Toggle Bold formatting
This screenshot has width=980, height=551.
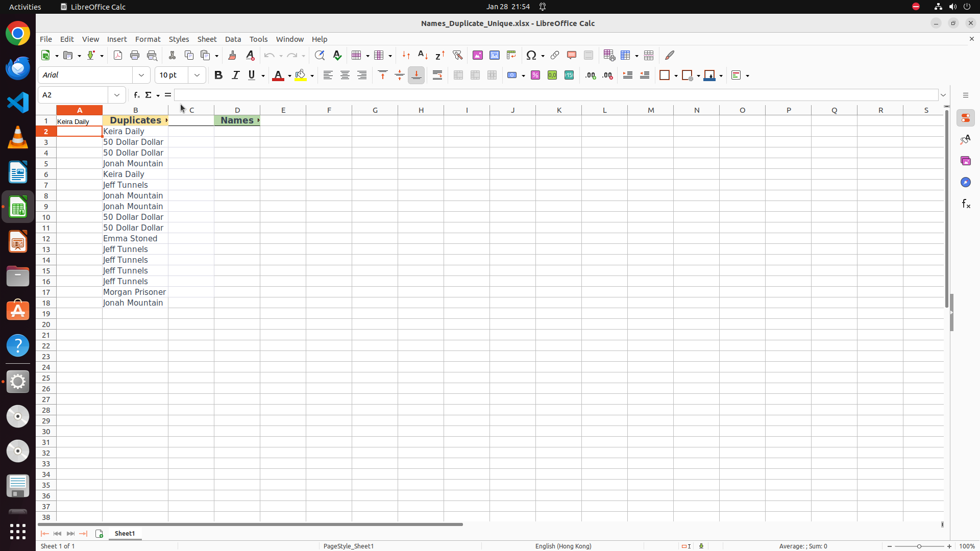pos(218,76)
